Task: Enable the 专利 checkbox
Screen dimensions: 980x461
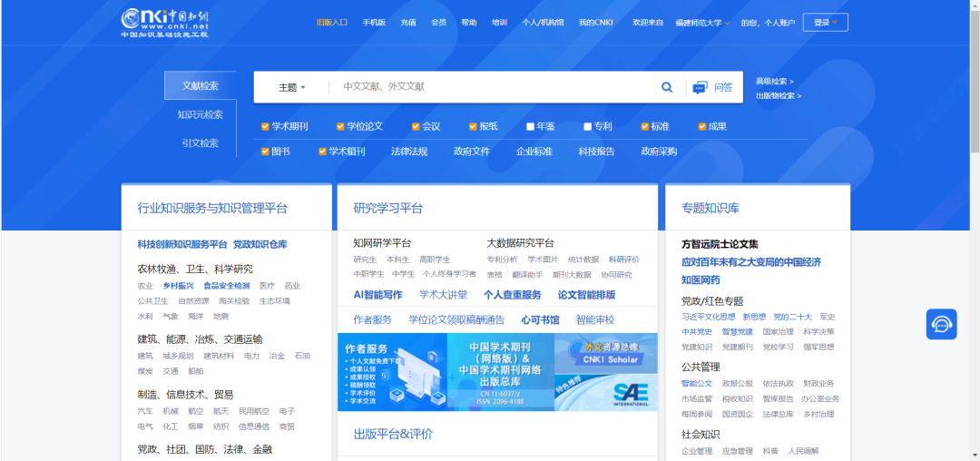Action: 587,127
